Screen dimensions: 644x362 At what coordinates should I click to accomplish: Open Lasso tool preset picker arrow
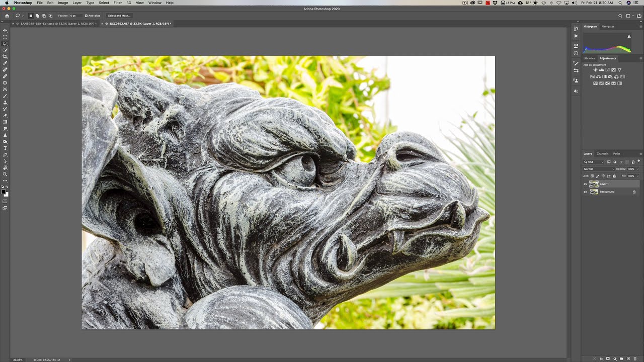point(23,16)
